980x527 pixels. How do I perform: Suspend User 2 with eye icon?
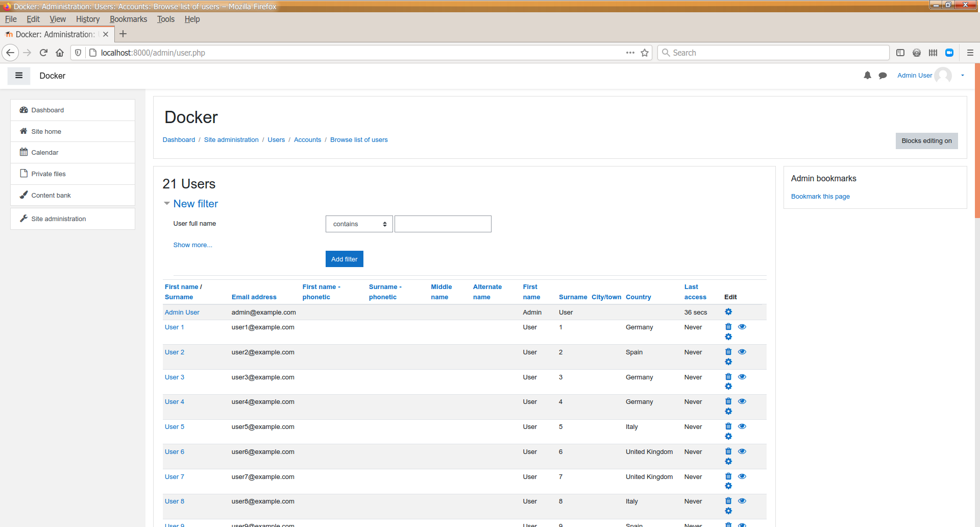[x=742, y=352]
